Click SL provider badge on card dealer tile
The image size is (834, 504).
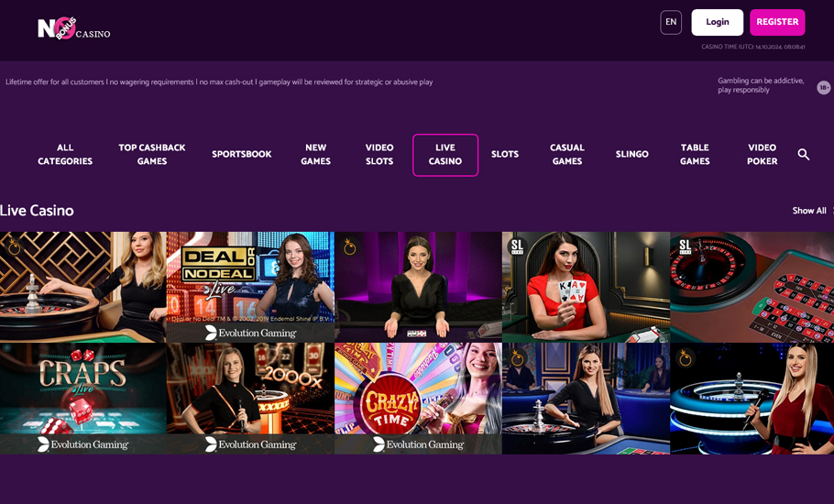pos(517,247)
